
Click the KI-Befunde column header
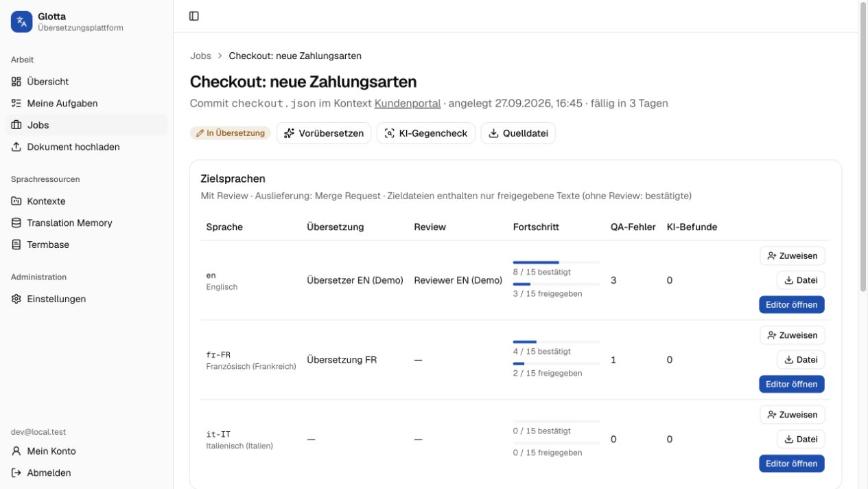tap(692, 227)
